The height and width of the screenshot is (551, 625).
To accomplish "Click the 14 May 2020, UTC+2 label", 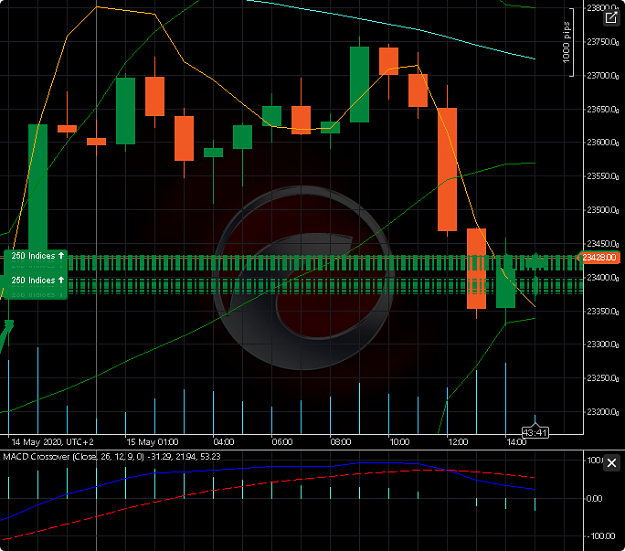I will coord(53,442).
